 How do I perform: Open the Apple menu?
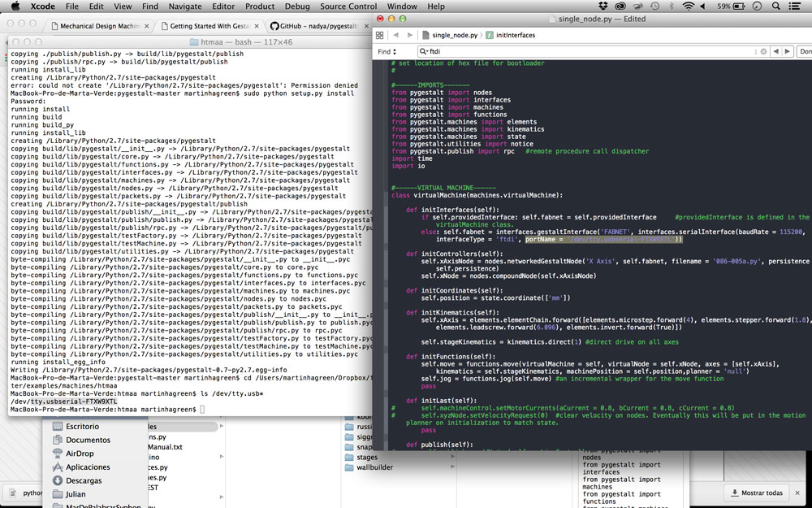(x=15, y=7)
